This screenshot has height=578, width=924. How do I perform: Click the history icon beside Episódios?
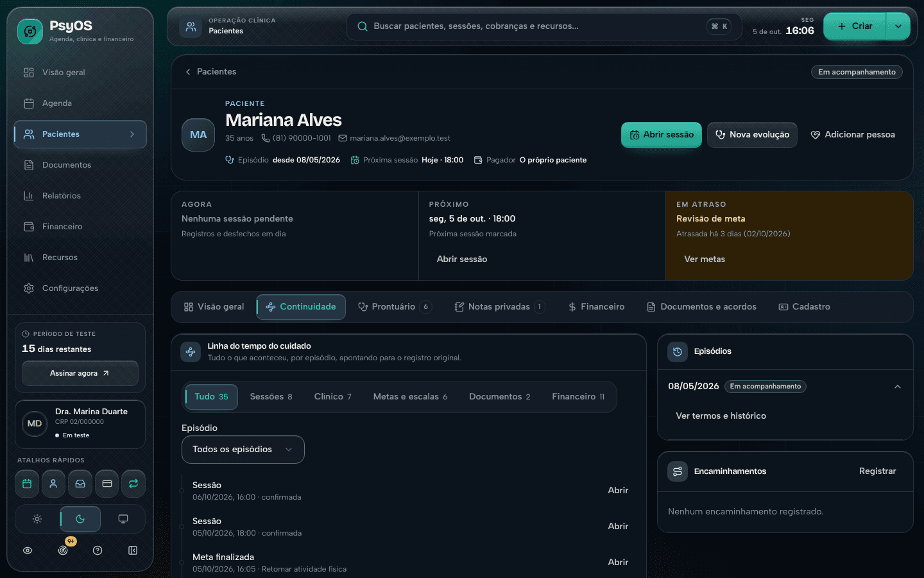[678, 351]
